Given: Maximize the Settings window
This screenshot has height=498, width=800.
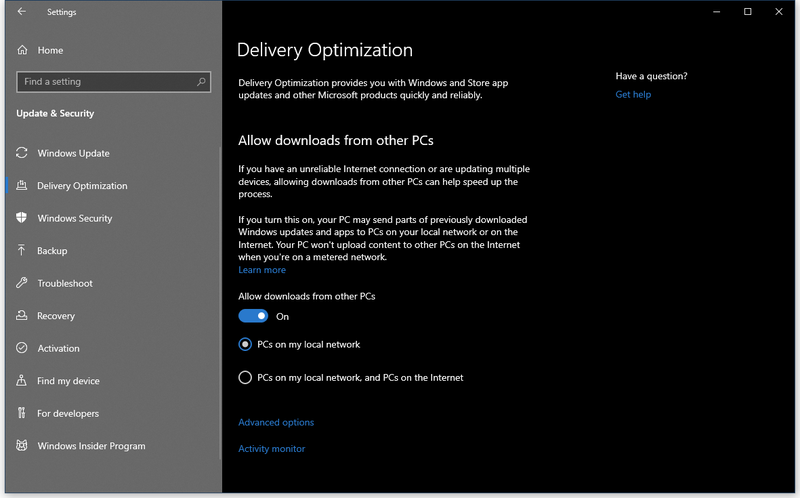Looking at the screenshot, I should [747, 11].
